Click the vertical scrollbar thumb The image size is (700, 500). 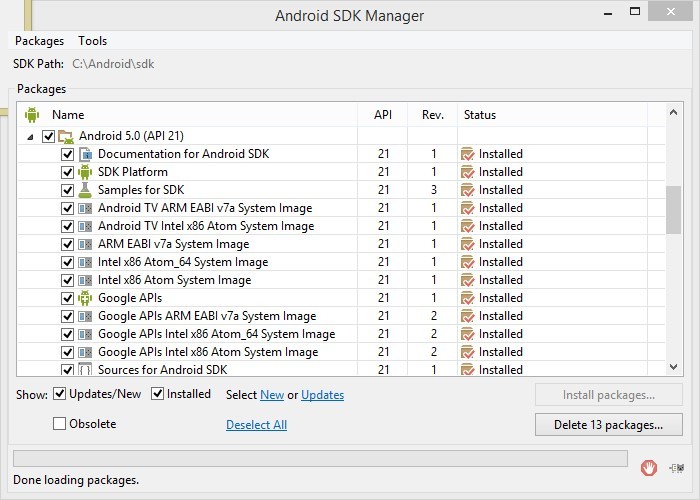click(673, 210)
